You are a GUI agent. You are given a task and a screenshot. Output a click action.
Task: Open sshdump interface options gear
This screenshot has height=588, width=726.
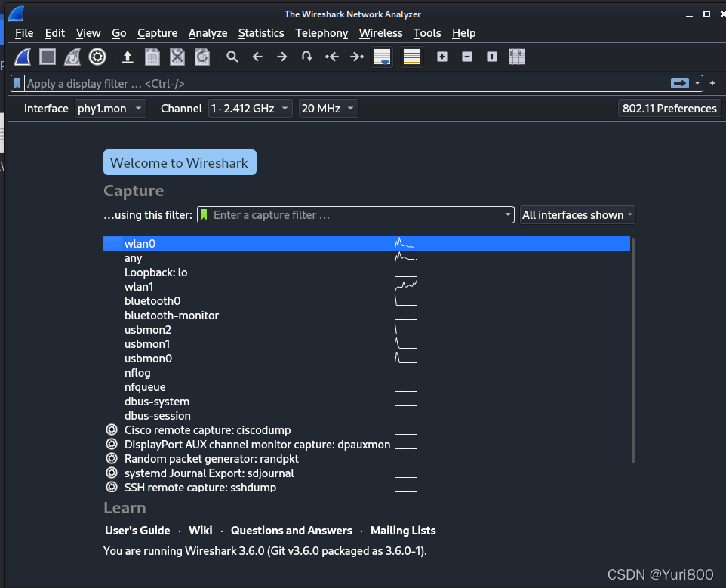(112, 487)
